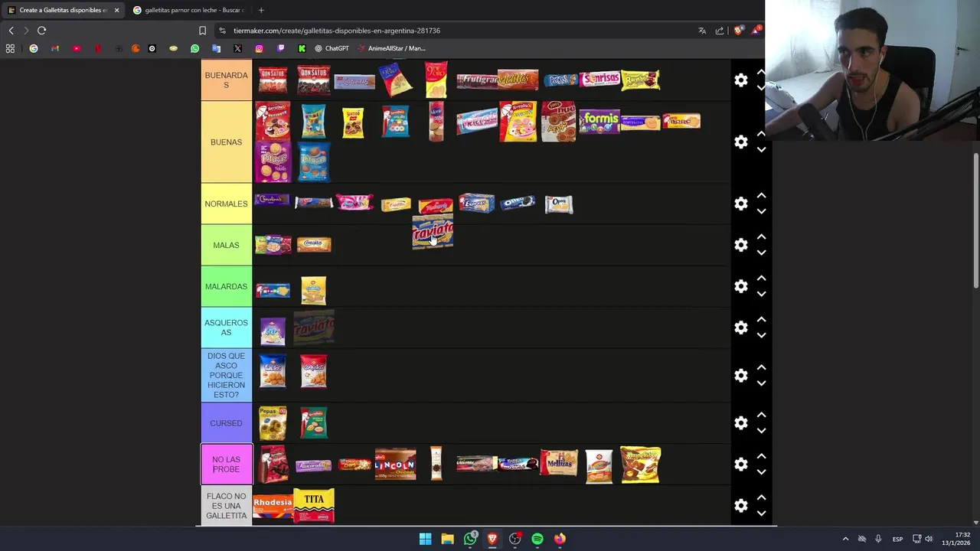Move CURSED tier up with arrow
This screenshot has width=980, height=551.
(x=761, y=415)
